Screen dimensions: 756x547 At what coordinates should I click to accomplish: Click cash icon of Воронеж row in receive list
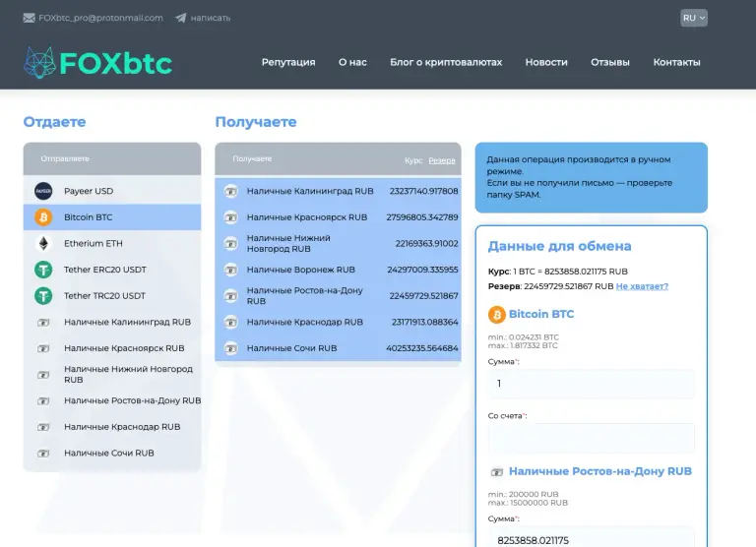(231, 270)
